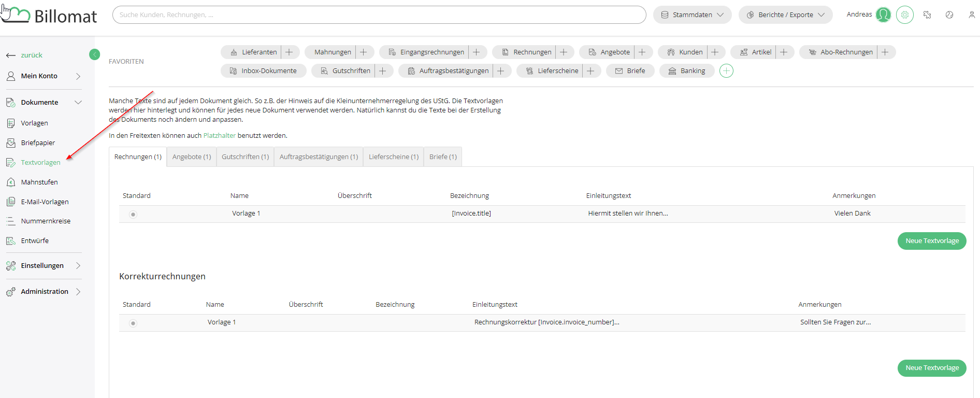This screenshot has width=980, height=398.
Task: Add new Gutschriften via plus icon
Action: [x=382, y=71]
